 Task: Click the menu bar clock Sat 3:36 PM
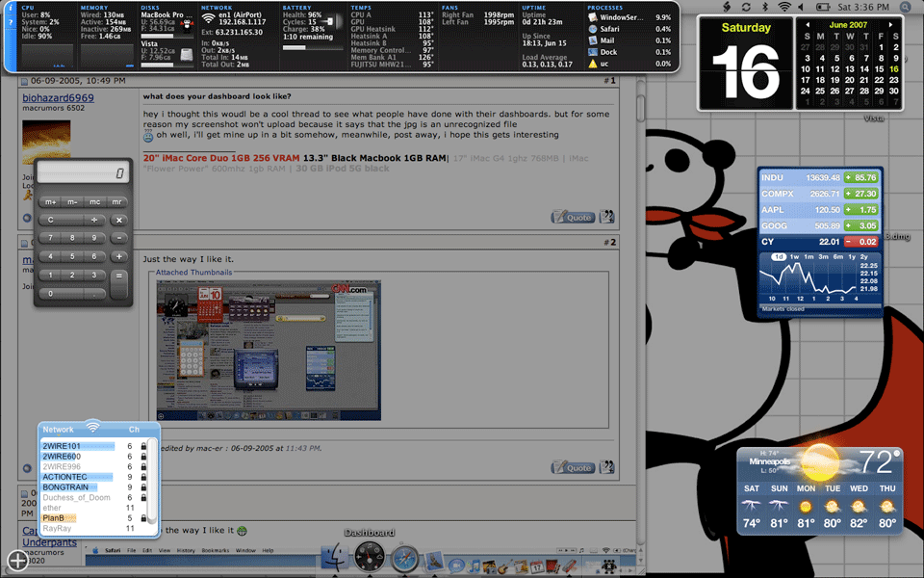[863, 7]
